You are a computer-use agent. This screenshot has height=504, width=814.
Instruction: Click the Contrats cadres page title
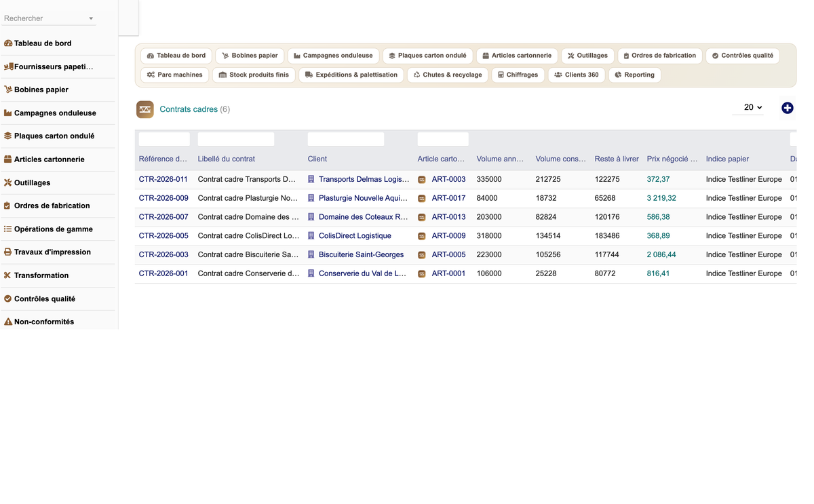(189, 109)
